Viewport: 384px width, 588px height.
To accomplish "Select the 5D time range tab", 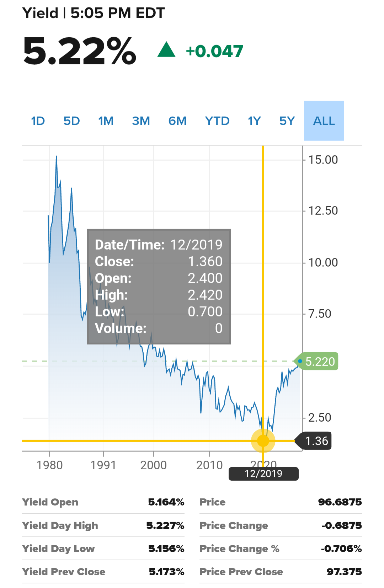I will [x=71, y=121].
